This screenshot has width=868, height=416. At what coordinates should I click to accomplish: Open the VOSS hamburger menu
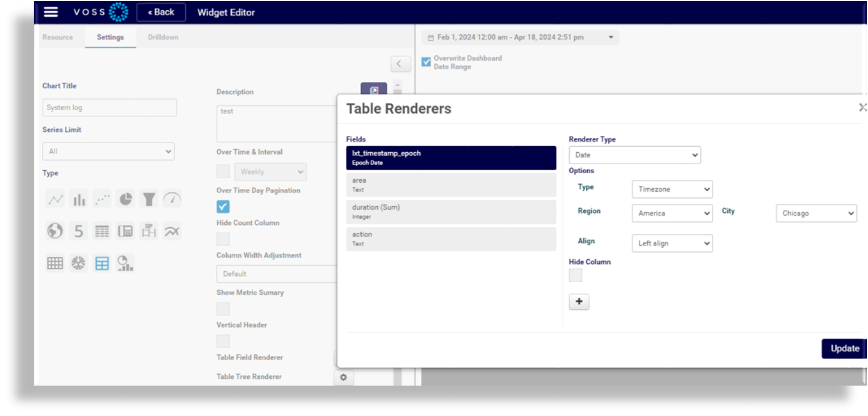[x=51, y=12]
